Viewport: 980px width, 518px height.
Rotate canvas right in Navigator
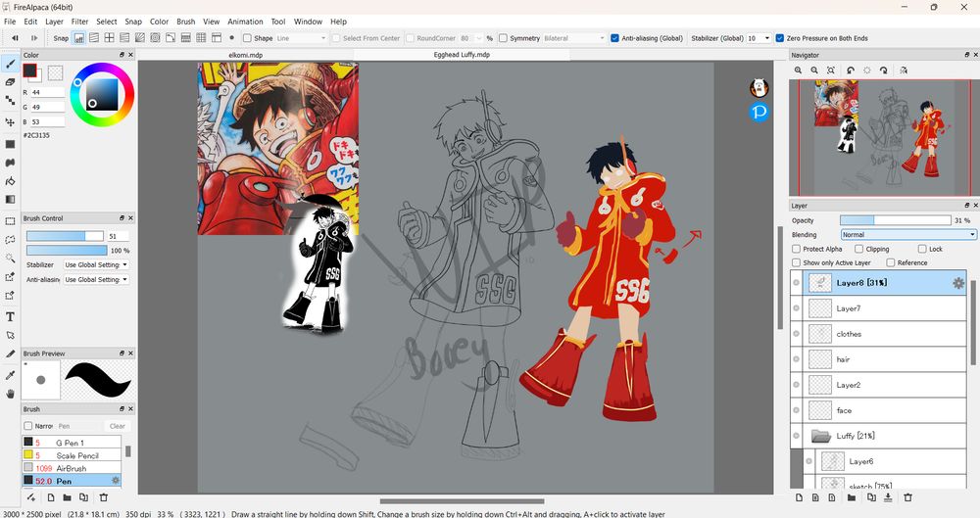click(883, 71)
